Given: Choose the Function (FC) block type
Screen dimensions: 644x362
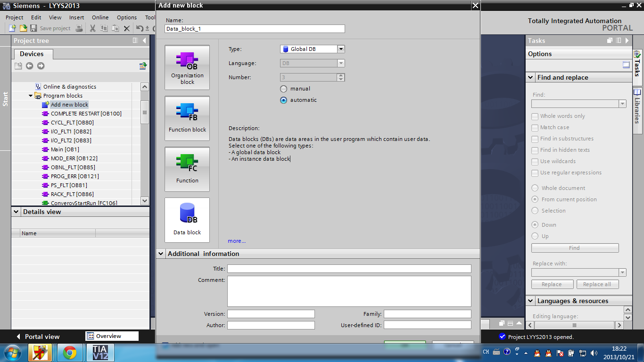Looking at the screenshot, I should (x=187, y=169).
